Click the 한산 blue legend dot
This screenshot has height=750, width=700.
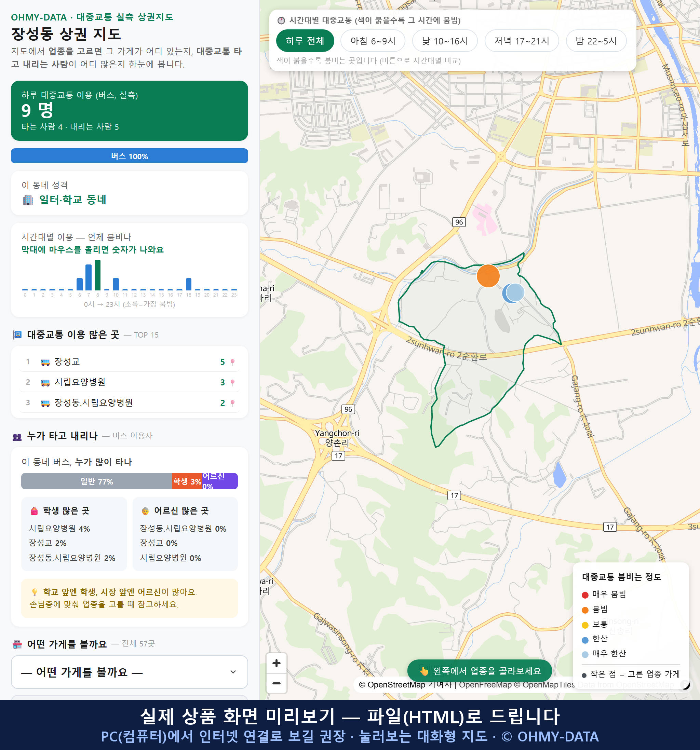585,640
